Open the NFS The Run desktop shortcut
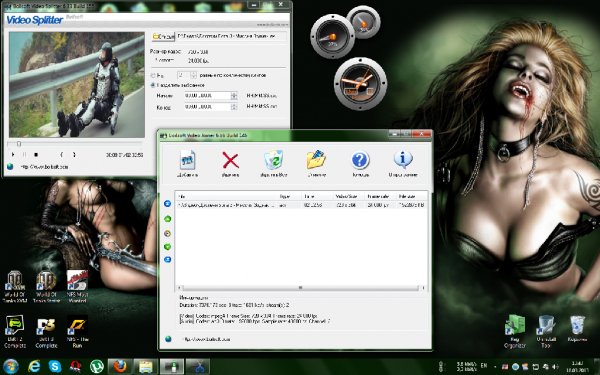Screen dimensions: 600x375 (x=77, y=331)
